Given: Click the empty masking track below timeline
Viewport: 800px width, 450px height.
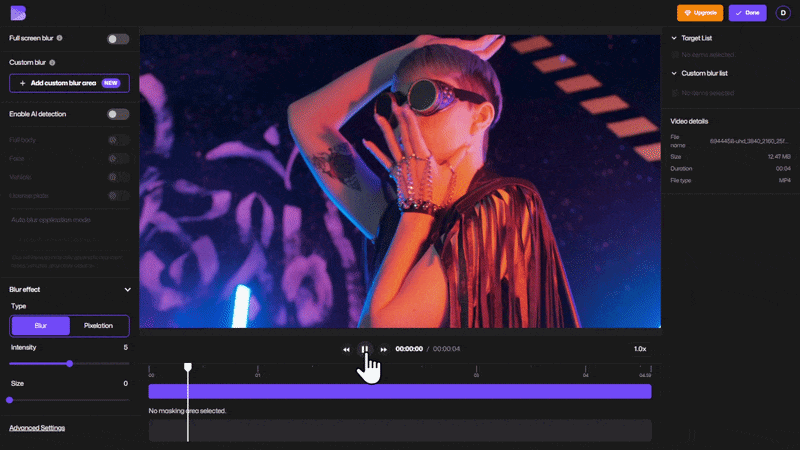Looking at the screenshot, I should coord(400,431).
